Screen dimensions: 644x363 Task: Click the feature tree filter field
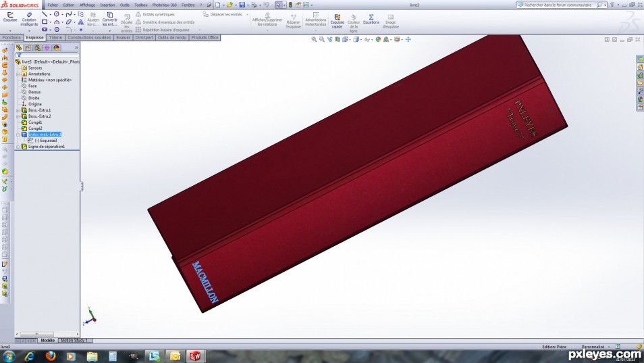(x=48, y=55)
